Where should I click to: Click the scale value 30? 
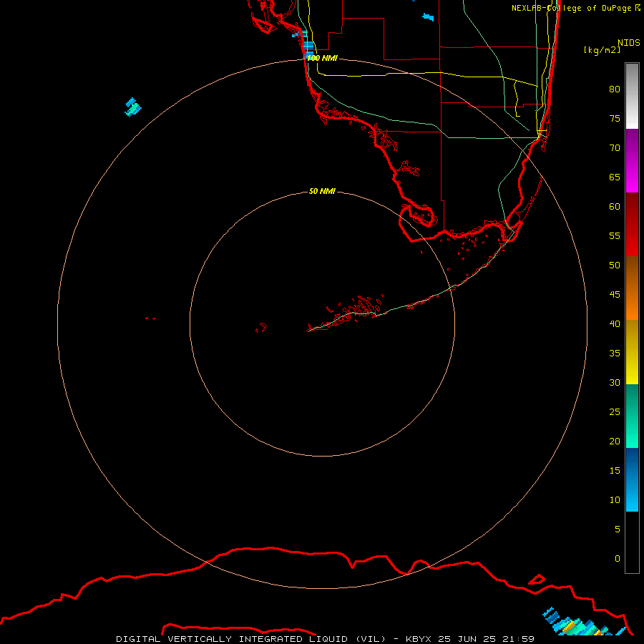tap(615, 383)
